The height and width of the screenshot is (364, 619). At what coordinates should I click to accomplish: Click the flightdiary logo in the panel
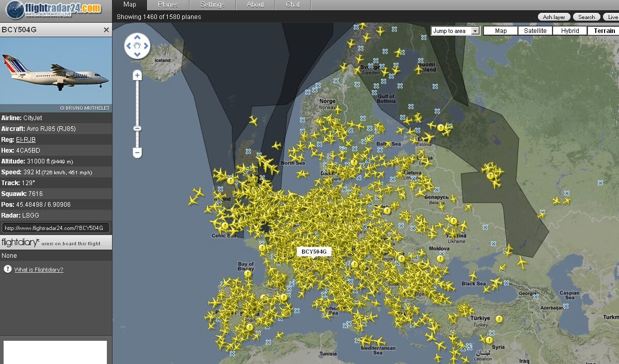20,242
